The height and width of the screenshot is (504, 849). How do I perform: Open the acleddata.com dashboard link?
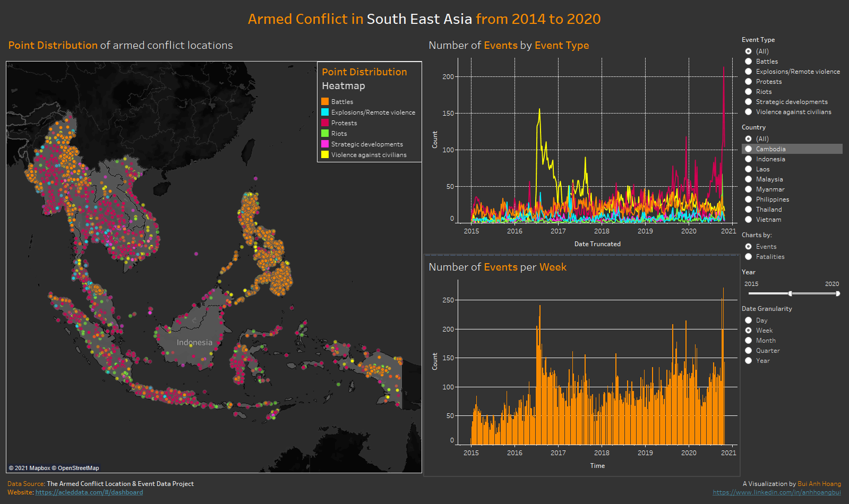[x=89, y=492]
